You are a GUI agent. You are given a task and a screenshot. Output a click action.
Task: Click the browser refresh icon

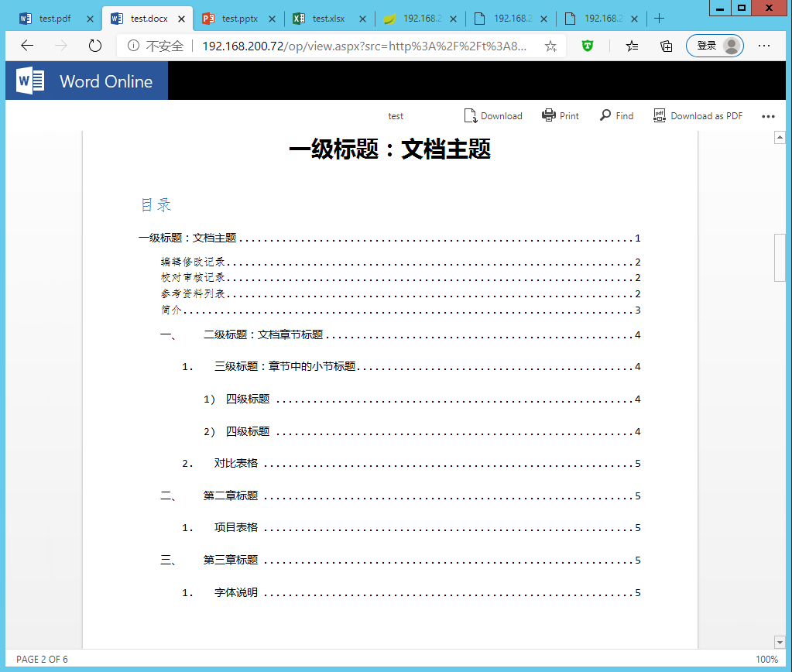pyautogui.click(x=94, y=46)
